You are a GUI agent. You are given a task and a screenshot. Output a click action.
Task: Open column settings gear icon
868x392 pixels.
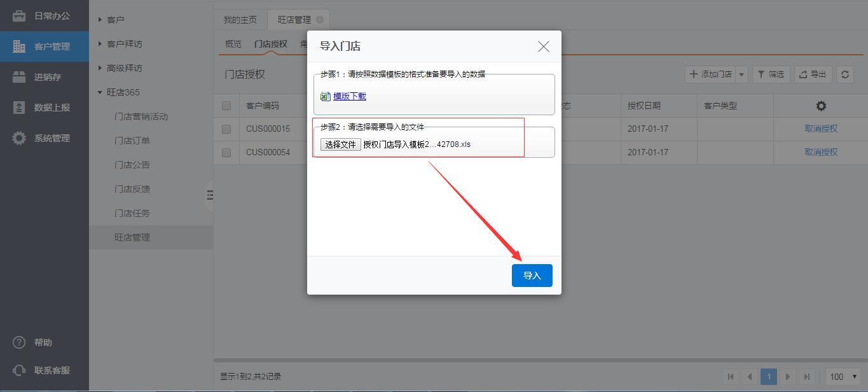point(820,106)
